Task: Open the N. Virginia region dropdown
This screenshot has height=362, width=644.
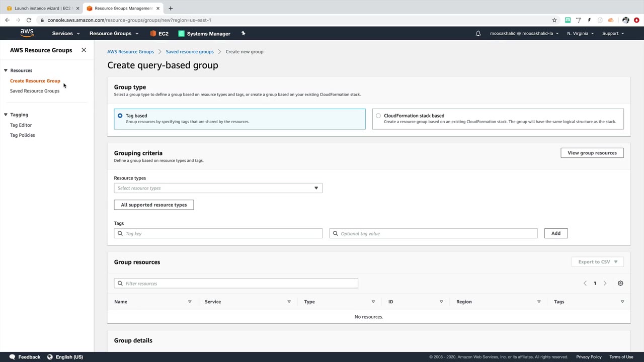Action: click(x=581, y=34)
